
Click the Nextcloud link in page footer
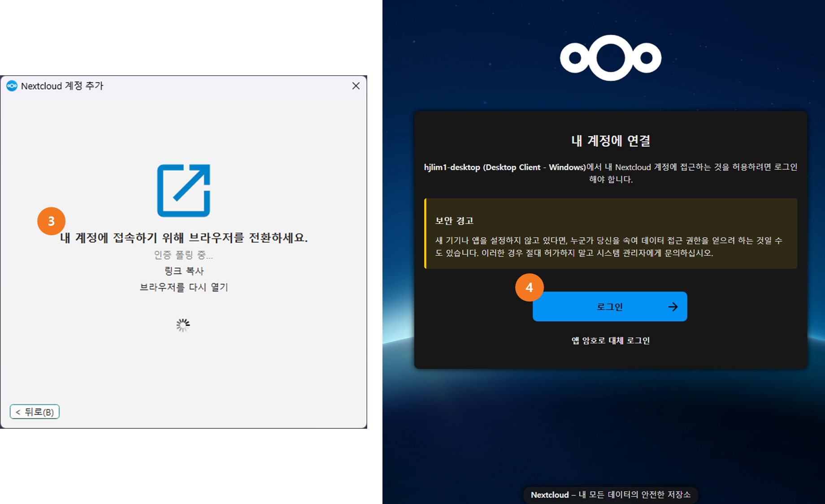tap(550, 495)
